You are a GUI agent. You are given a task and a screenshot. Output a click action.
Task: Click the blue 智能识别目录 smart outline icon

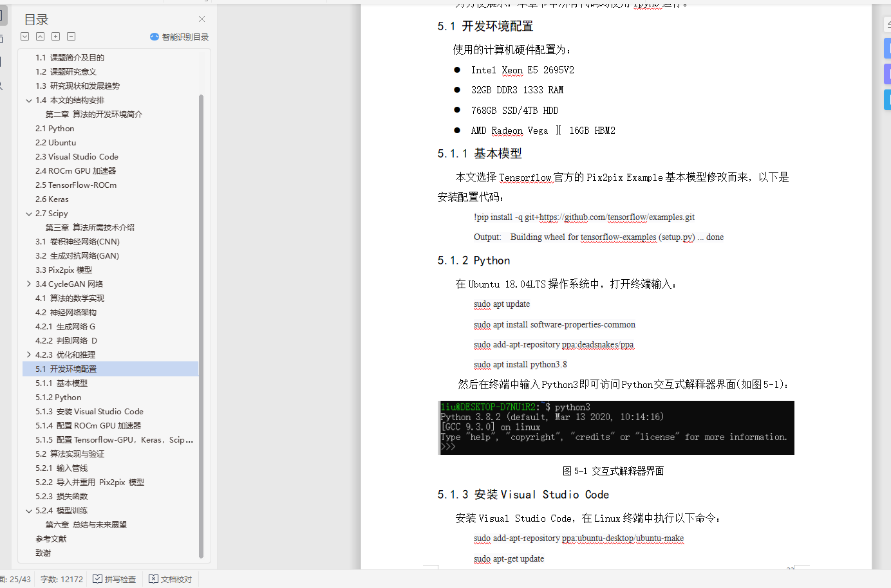coord(155,37)
